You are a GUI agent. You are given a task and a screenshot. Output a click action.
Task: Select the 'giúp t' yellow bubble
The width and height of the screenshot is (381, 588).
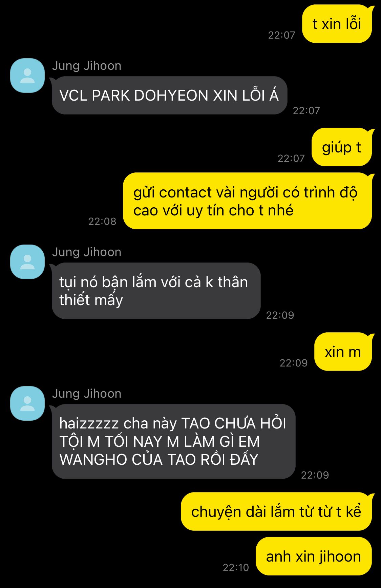click(342, 147)
